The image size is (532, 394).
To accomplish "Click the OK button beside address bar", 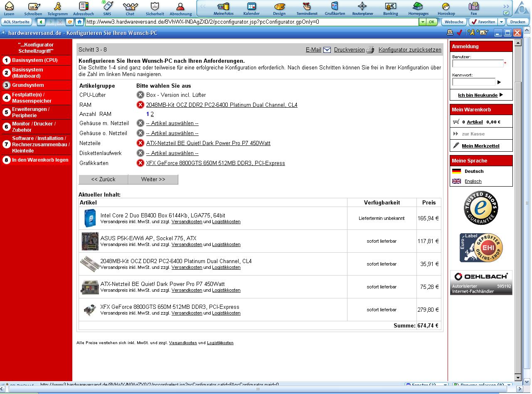I will 432,22.
